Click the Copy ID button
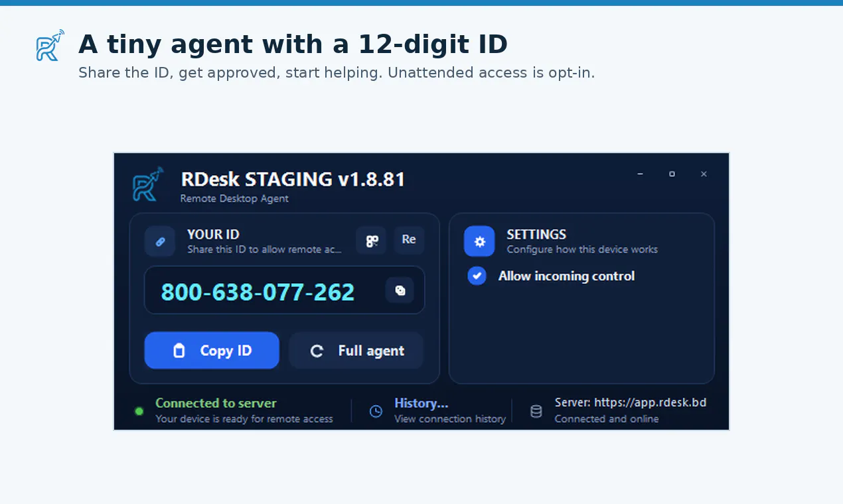 click(212, 350)
